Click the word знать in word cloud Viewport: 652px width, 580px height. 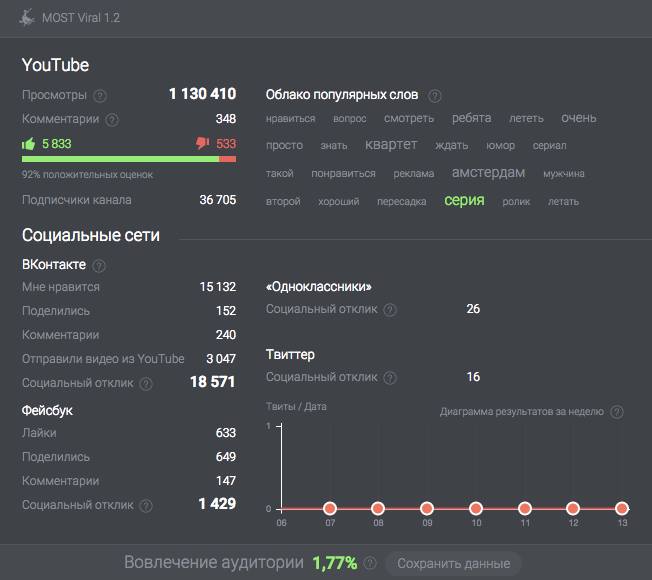pos(333,146)
